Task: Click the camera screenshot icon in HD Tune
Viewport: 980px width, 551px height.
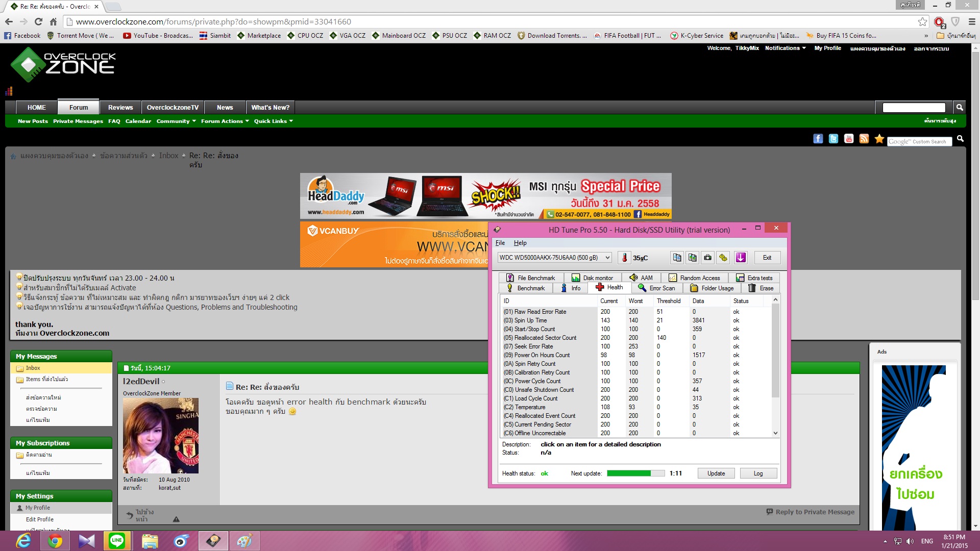Action: [707, 258]
